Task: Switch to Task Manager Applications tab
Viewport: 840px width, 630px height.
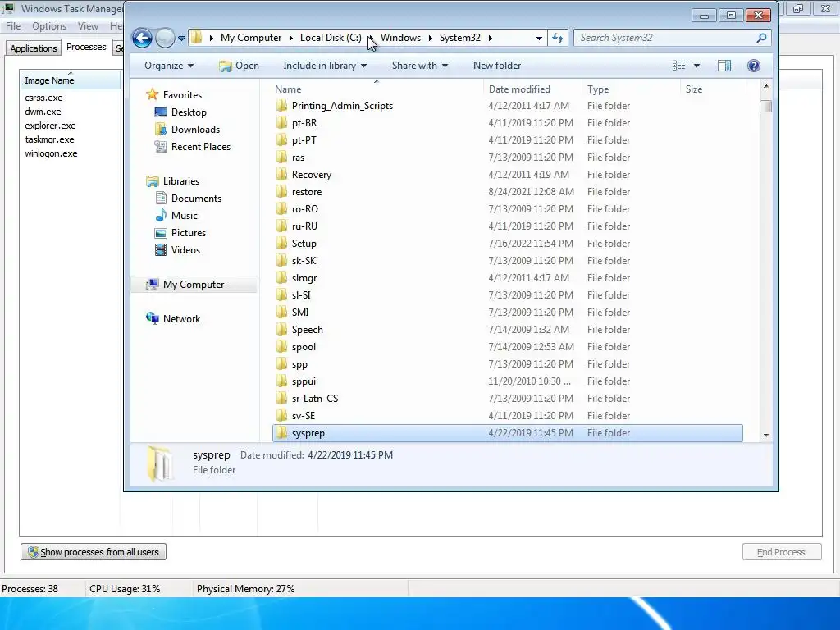Action: [x=33, y=48]
